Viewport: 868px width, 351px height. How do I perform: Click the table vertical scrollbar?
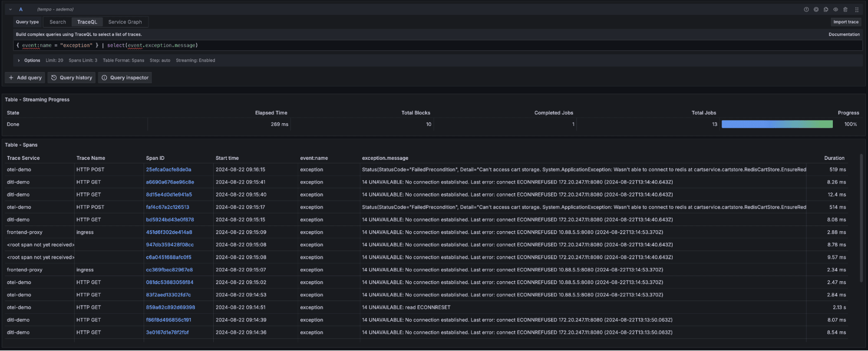(x=861, y=217)
